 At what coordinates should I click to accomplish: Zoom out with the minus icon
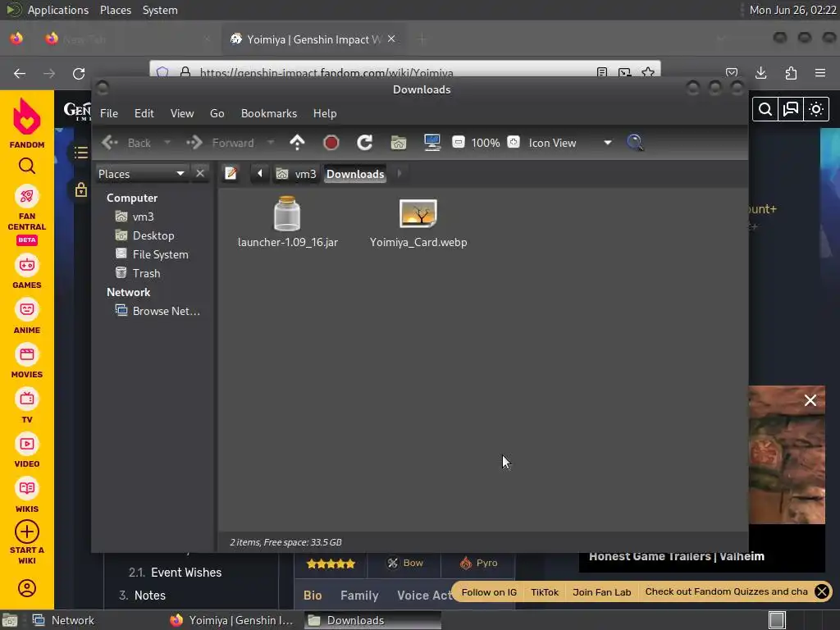[x=458, y=142]
